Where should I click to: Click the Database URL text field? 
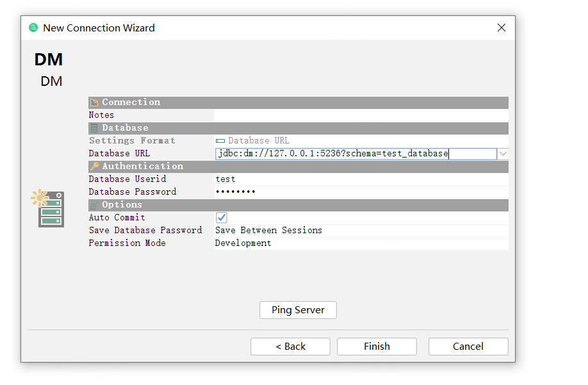point(355,154)
